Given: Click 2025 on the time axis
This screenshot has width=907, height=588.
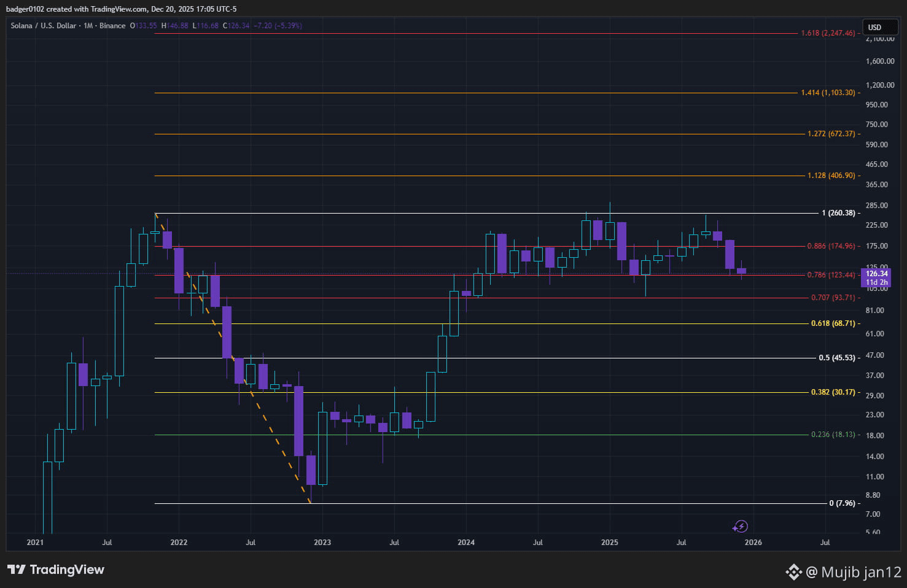Looking at the screenshot, I should 610,543.
